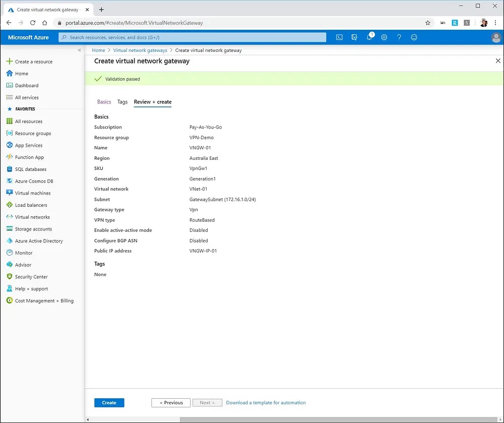The image size is (504, 423).
Task: Click the disabled Next button
Action: pyautogui.click(x=207, y=402)
